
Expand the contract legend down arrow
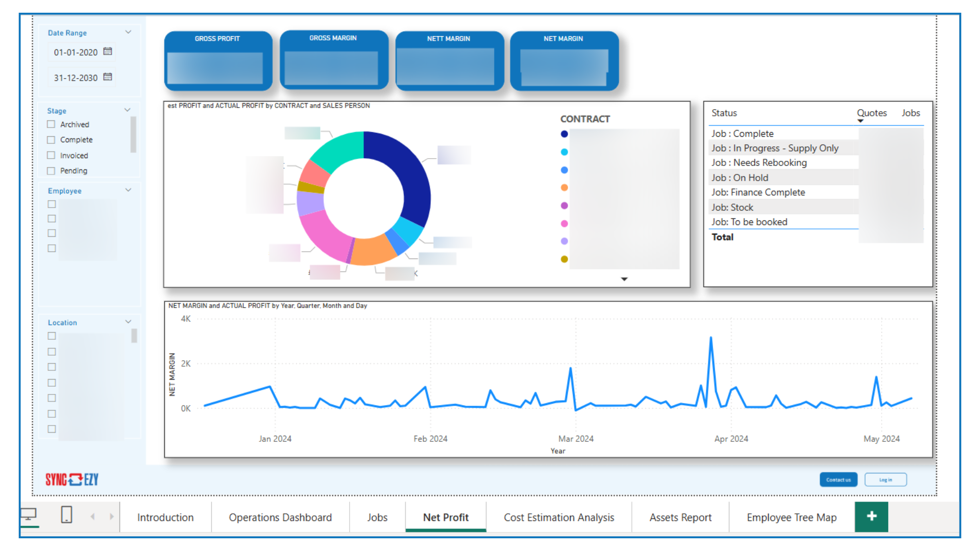pos(624,279)
